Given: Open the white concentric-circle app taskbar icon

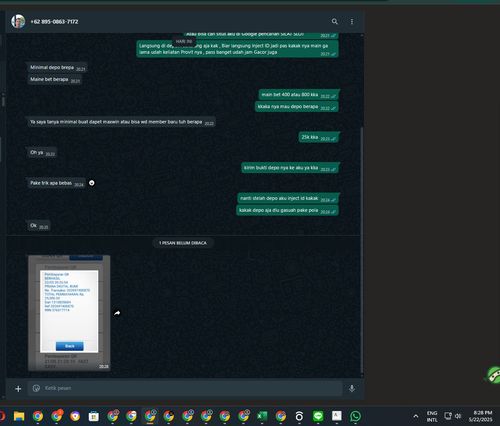Looking at the screenshot, I should pyautogui.click(x=299, y=416).
